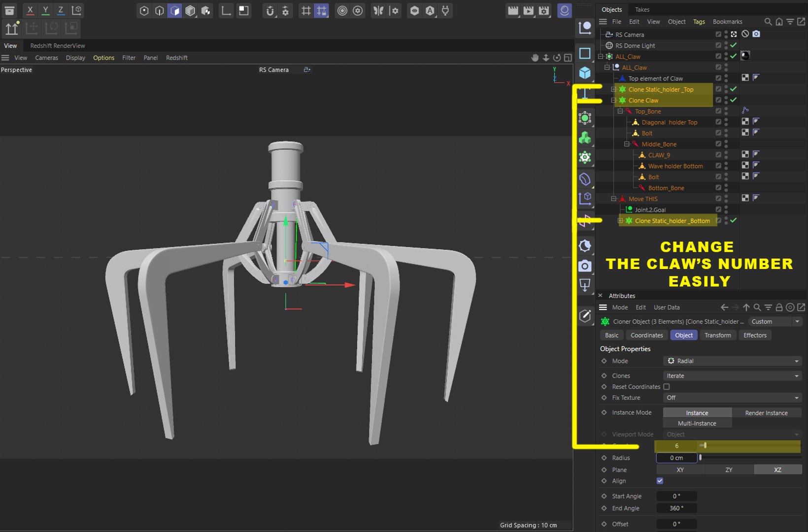The height and width of the screenshot is (532, 808).
Task: Select the rectangle spline icon in side palette
Action: tap(585, 53)
